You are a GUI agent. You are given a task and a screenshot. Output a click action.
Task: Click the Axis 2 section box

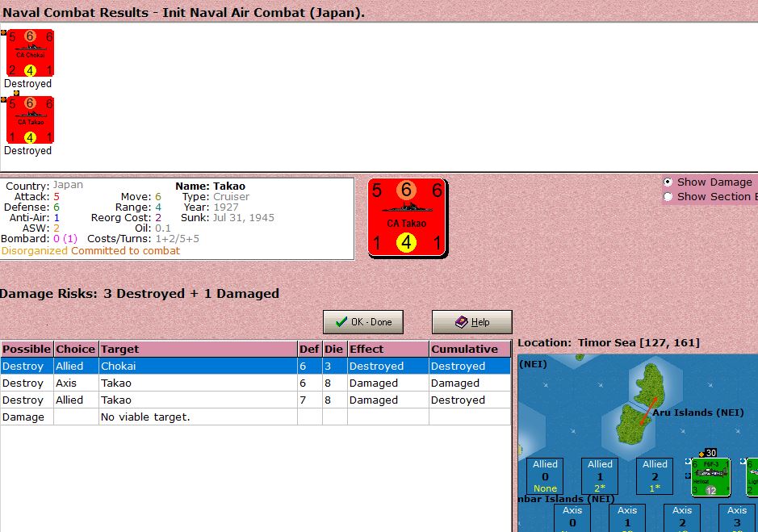(681, 518)
